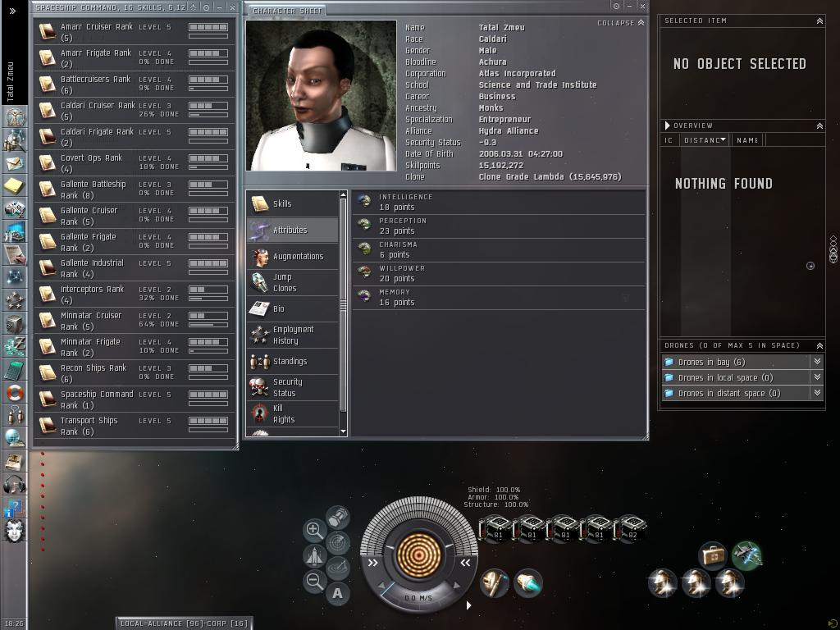The image size is (840, 630).
Task: Open the Bio tab
Action: coord(293,308)
